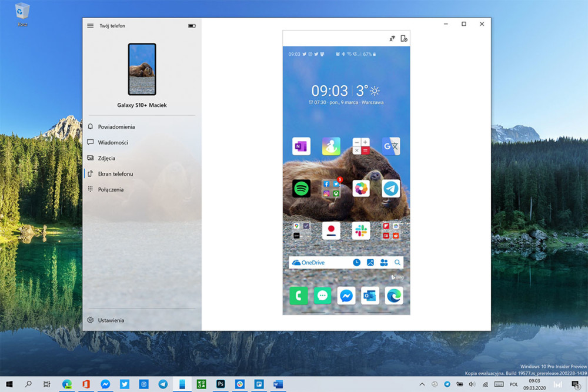Expand hidden system tray icons
Viewport: 588px width, 392px height.
pyautogui.click(x=422, y=384)
